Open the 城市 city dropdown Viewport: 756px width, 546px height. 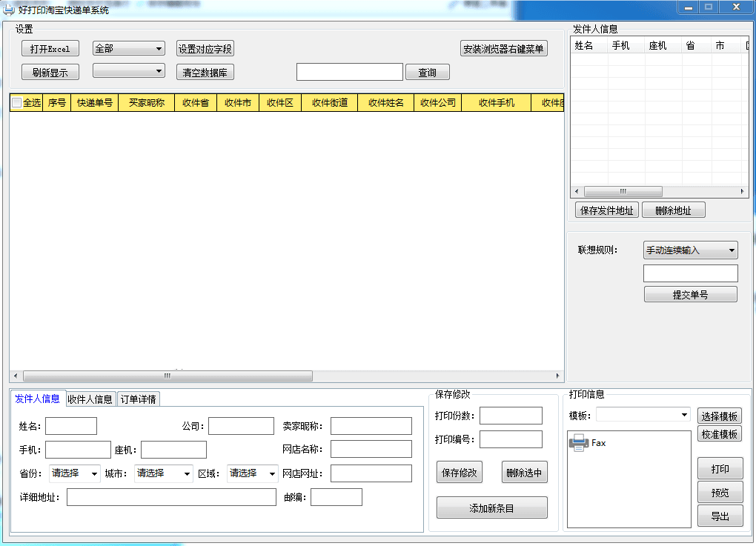pos(163,473)
